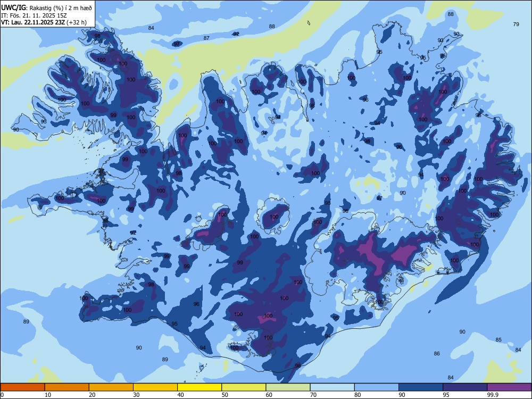The height and width of the screenshot is (399, 532).
Task: Select the 20–30% light orange legend swatch
Action: [111, 387]
